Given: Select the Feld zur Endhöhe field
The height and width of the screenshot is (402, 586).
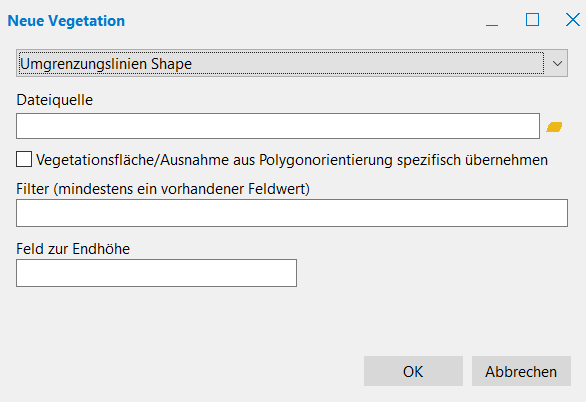Looking at the screenshot, I should [x=156, y=273].
